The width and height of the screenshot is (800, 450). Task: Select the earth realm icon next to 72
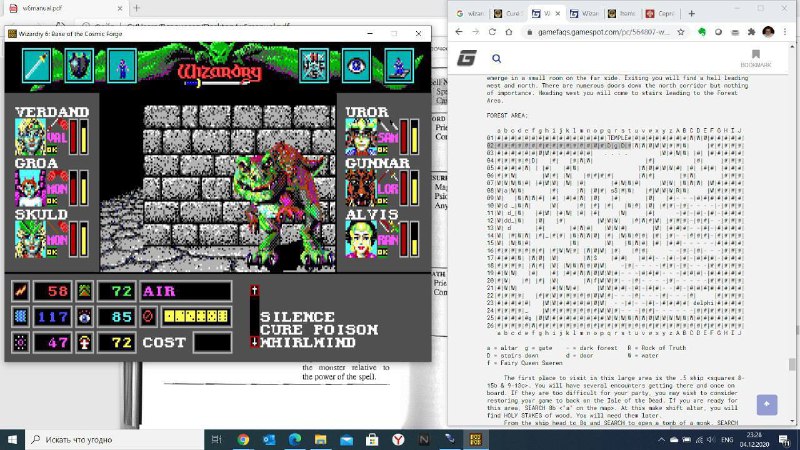click(85, 291)
